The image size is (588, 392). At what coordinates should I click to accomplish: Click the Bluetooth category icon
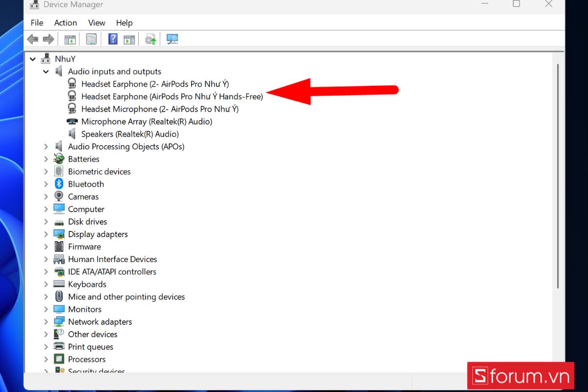(x=59, y=184)
